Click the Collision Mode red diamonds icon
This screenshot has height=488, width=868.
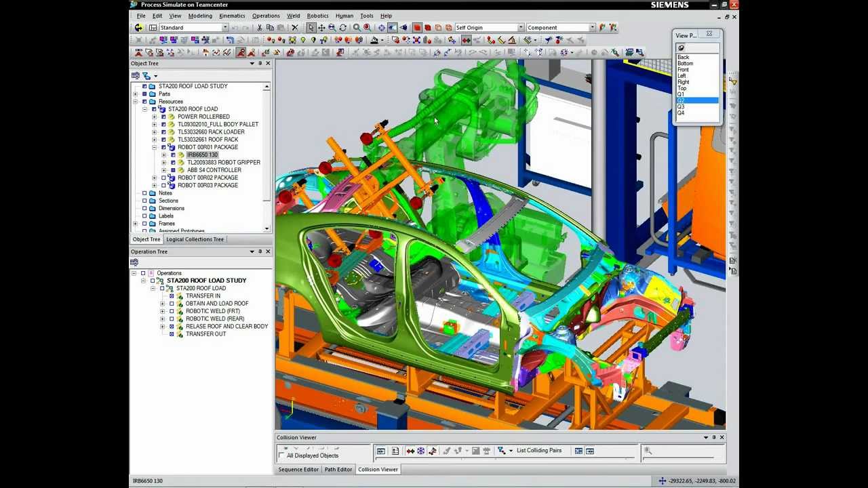click(466, 41)
